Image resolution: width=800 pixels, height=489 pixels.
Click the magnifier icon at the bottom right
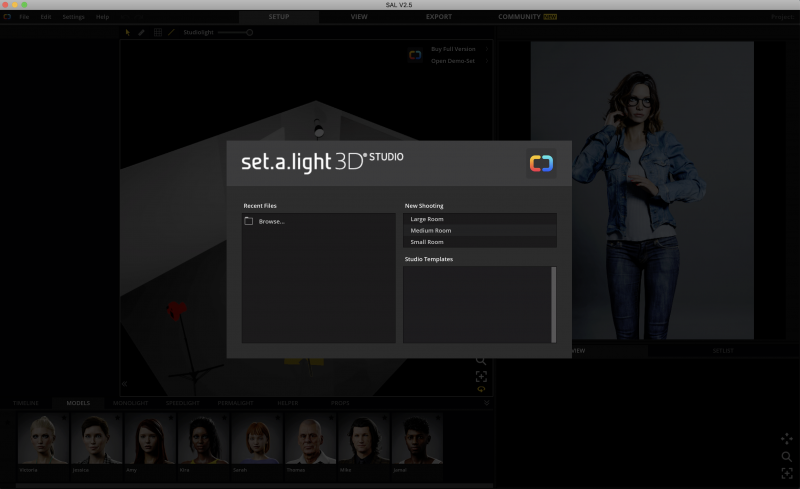click(787, 456)
